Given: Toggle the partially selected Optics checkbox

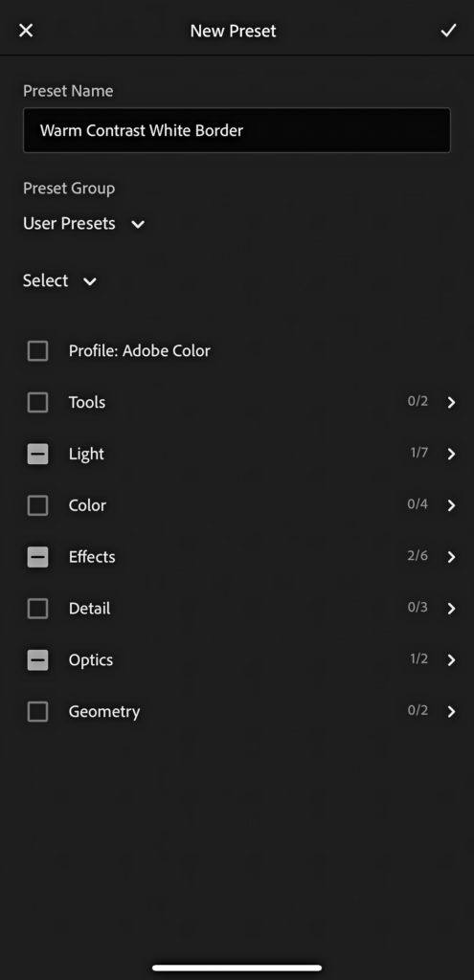Looking at the screenshot, I should pos(37,660).
